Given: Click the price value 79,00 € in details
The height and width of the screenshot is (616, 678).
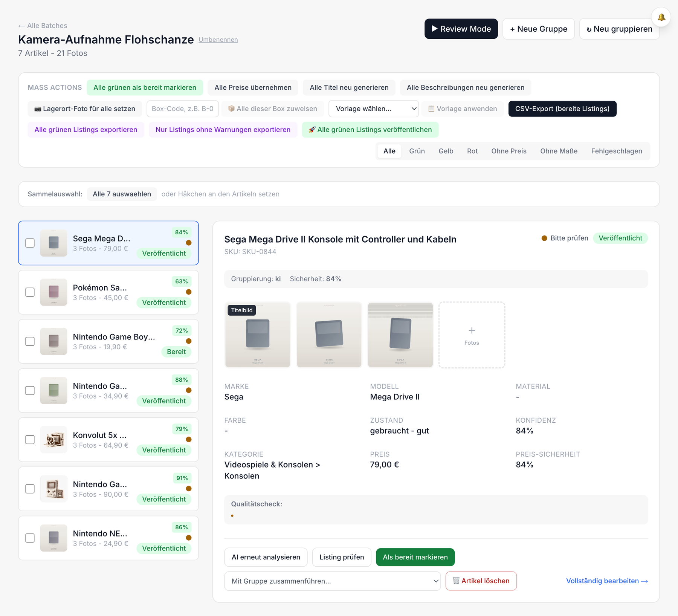Looking at the screenshot, I should point(384,465).
